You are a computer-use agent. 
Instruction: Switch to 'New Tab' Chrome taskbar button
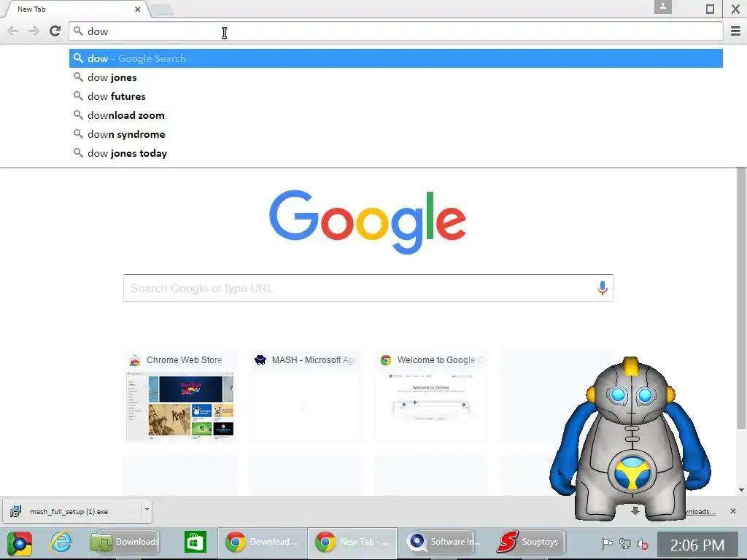(352, 542)
